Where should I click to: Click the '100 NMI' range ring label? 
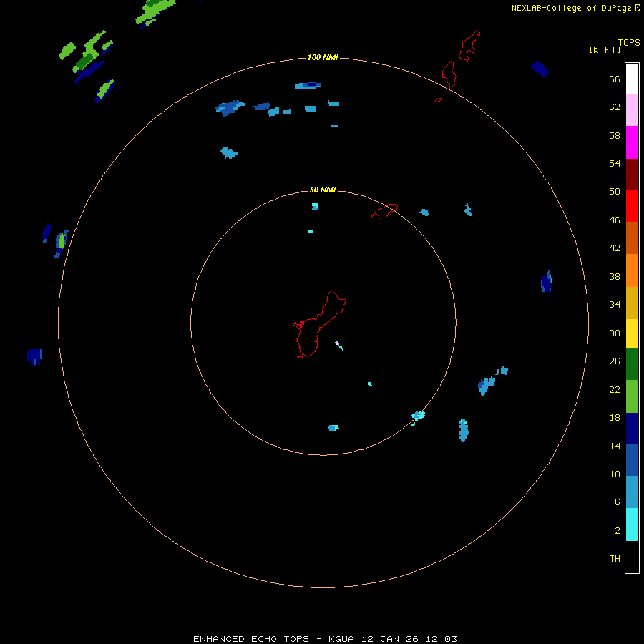(x=323, y=57)
